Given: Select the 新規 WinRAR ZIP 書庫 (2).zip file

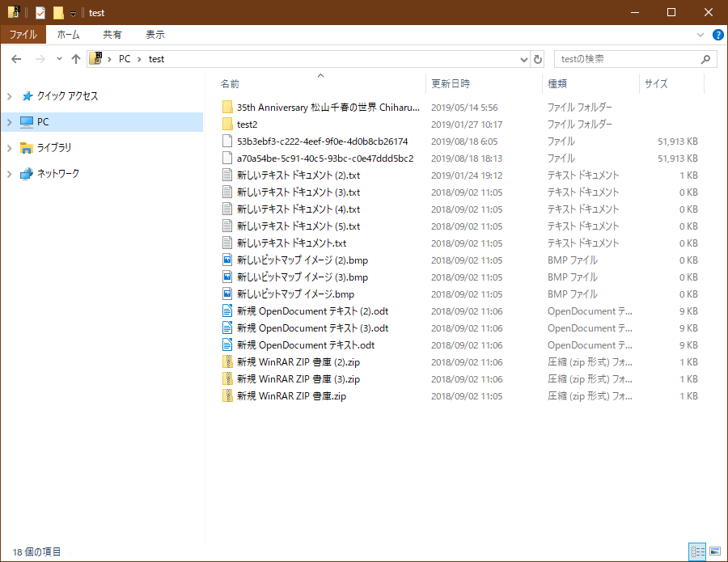Looking at the screenshot, I should [298, 362].
